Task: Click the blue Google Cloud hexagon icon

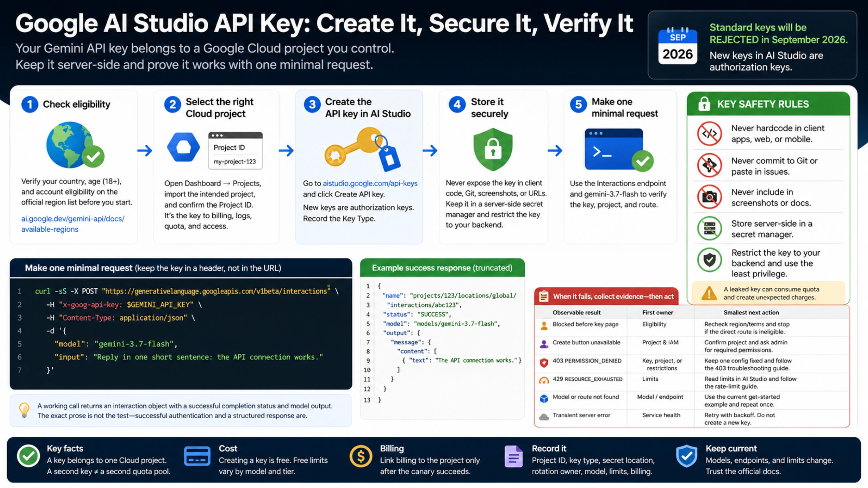Action: click(x=183, y=147)
